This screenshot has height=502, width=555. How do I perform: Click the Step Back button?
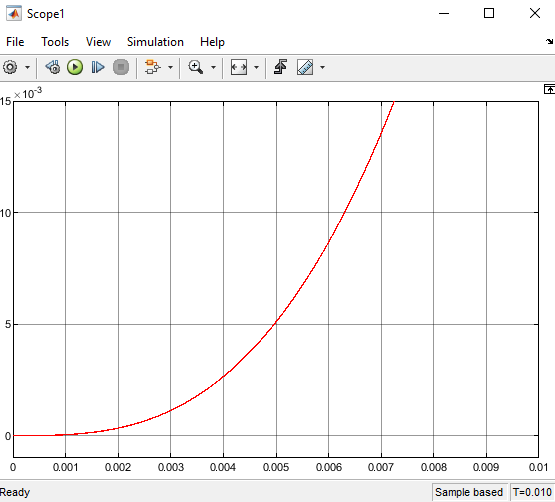53,67
